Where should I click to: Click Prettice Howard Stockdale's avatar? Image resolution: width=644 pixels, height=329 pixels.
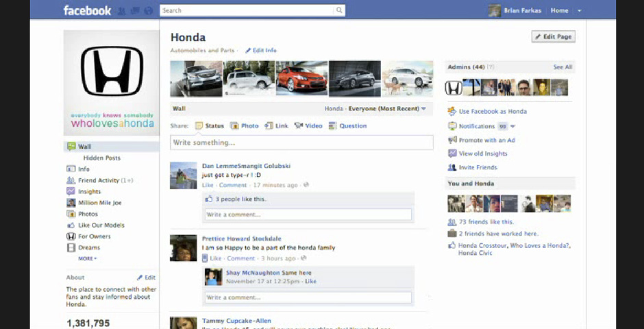[183, 248]
